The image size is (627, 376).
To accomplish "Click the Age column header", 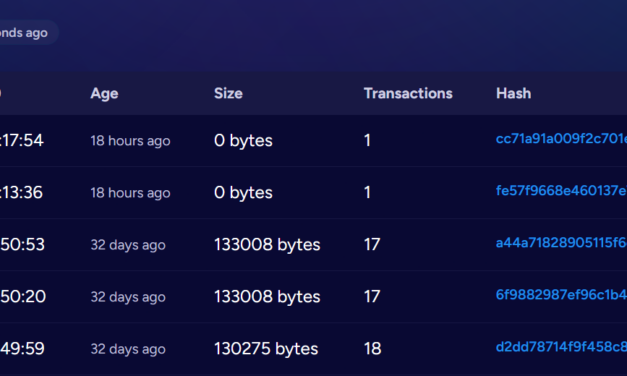I will [x=104, y=94].
